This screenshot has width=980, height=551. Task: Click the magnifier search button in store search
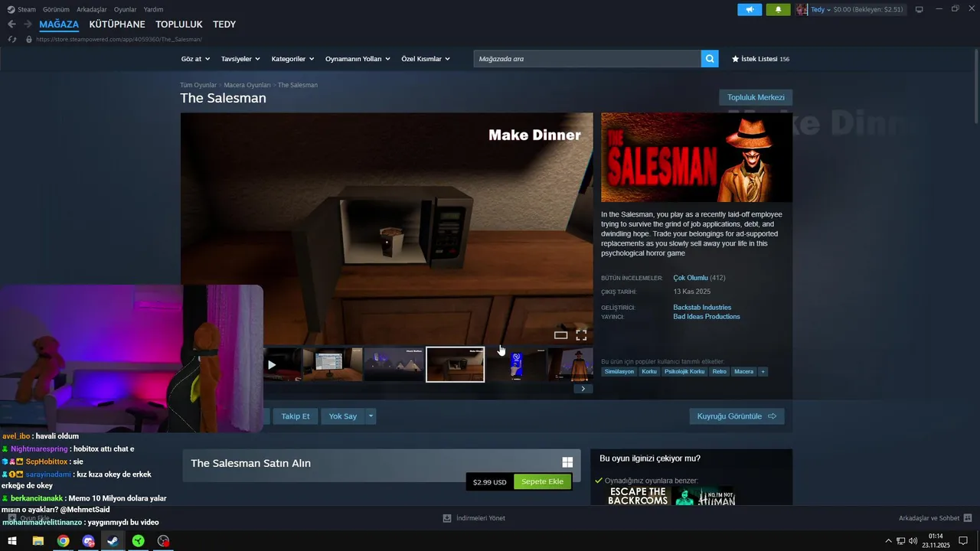click(x=710, y=59)
